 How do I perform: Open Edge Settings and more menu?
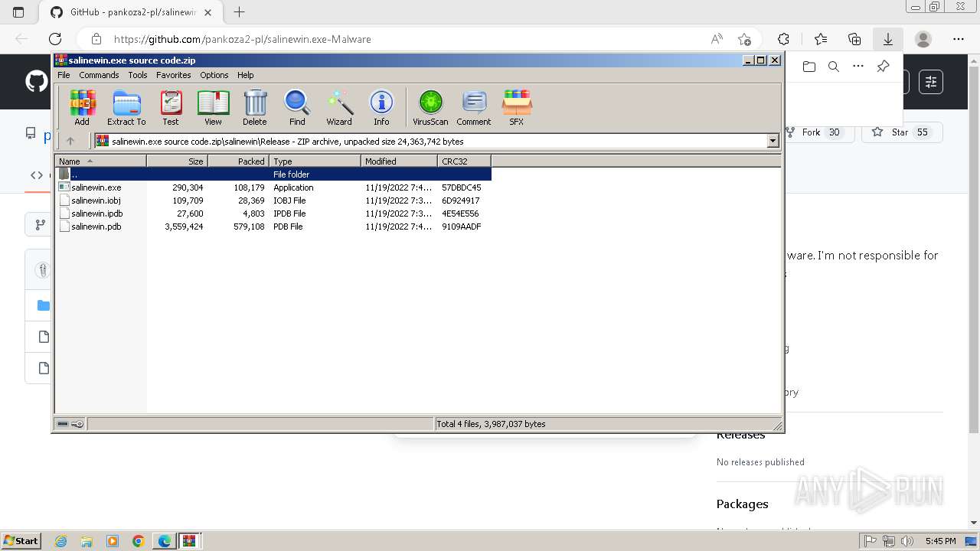959,39
